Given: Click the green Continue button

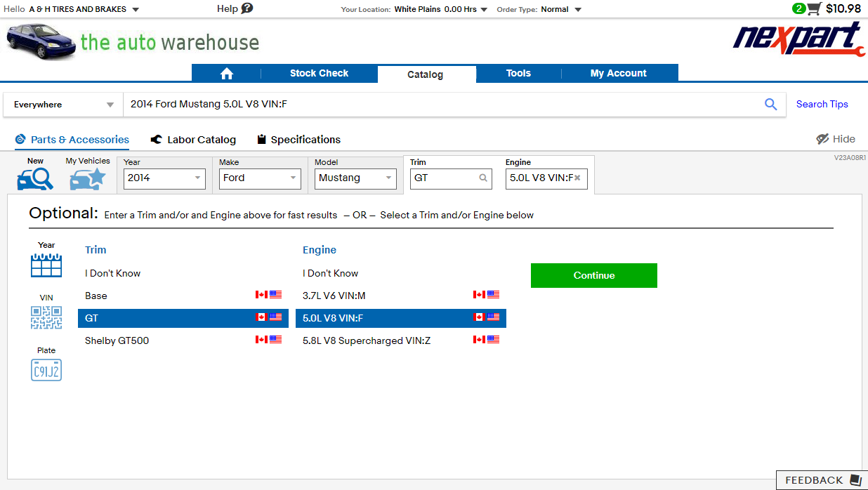Looking at the screenshot, I should pos(594,275).
